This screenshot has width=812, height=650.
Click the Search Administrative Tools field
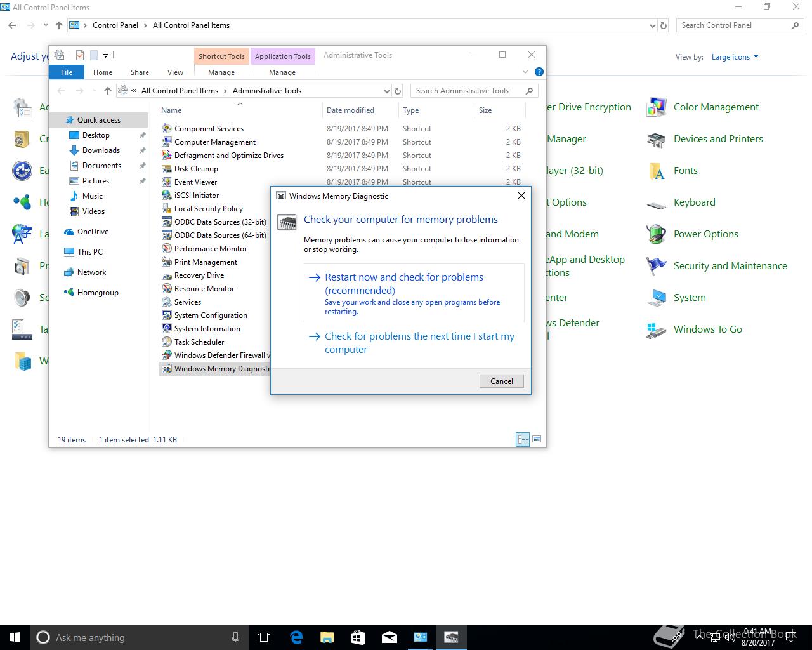pyautogui.click(x=475, y=91)
